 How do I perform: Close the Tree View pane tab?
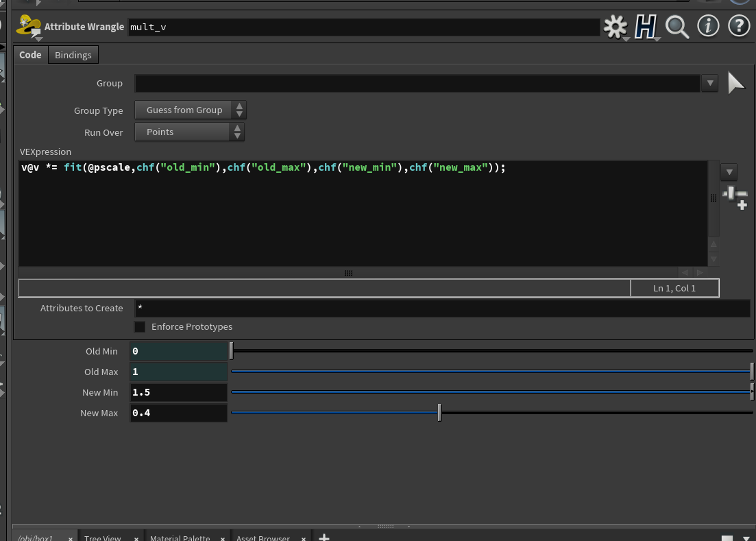[x=136, y=538]
